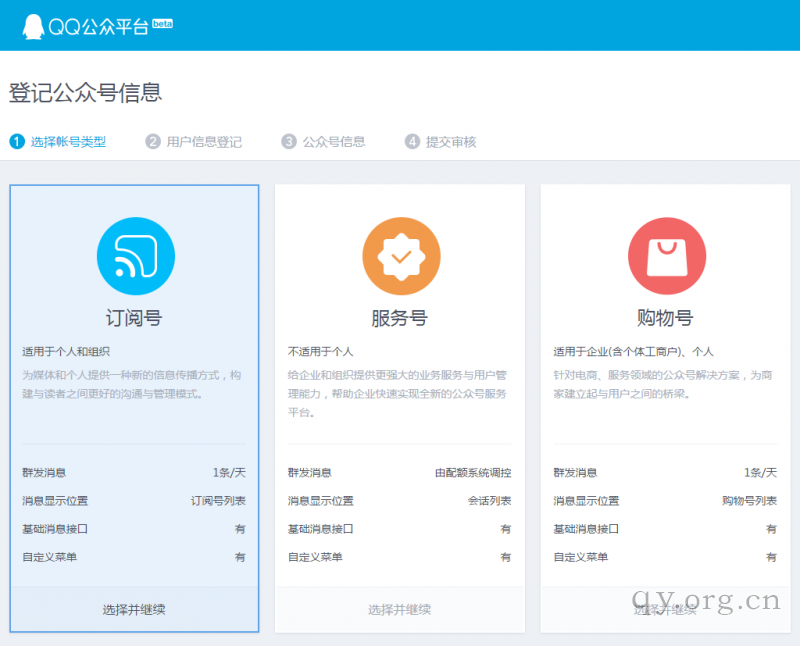Click the step 1 number circle

tap(17, 141)
